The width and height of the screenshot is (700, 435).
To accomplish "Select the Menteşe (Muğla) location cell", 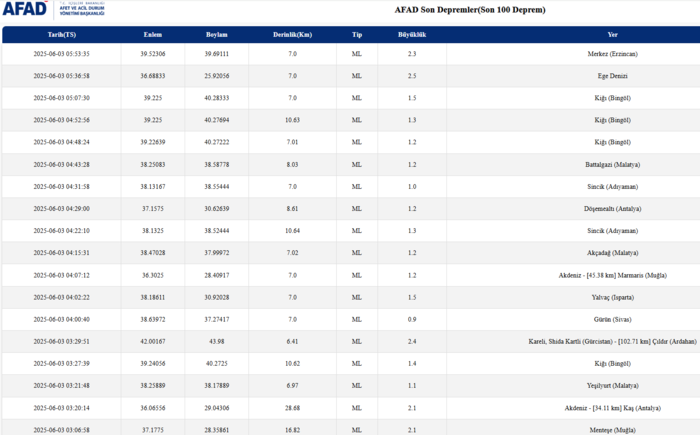I will 612,430.
